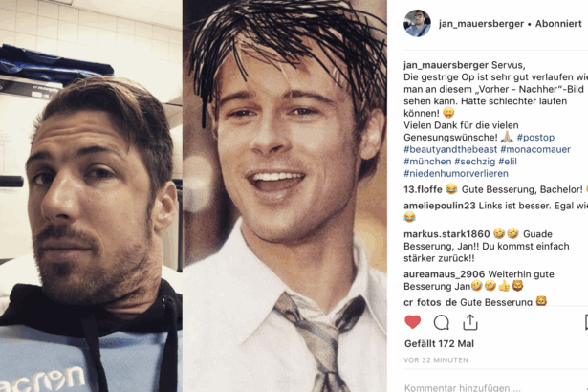Click the left selfie photo in the post
588x392 pixels.
tap(91, 196)
